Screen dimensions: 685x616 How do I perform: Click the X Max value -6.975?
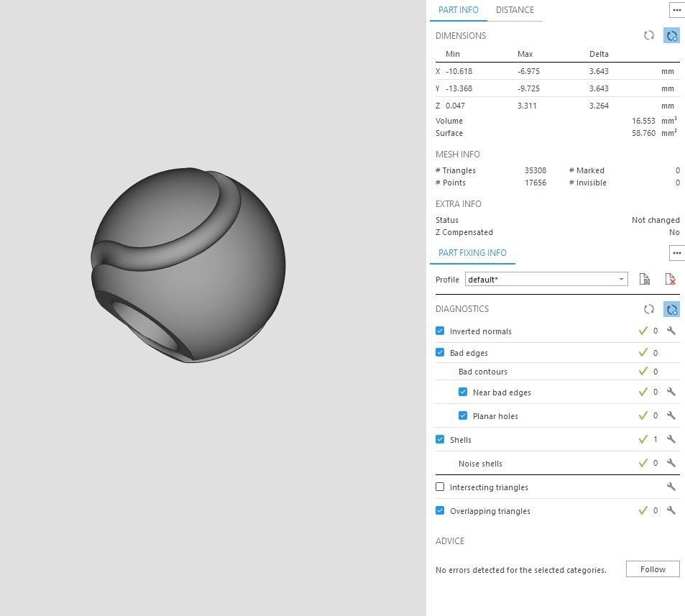528,71
